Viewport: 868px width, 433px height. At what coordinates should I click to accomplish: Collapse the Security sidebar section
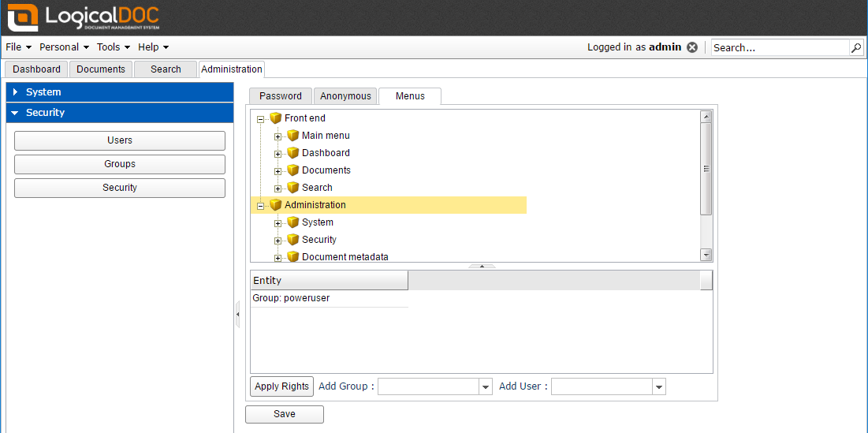pos(15,113)
